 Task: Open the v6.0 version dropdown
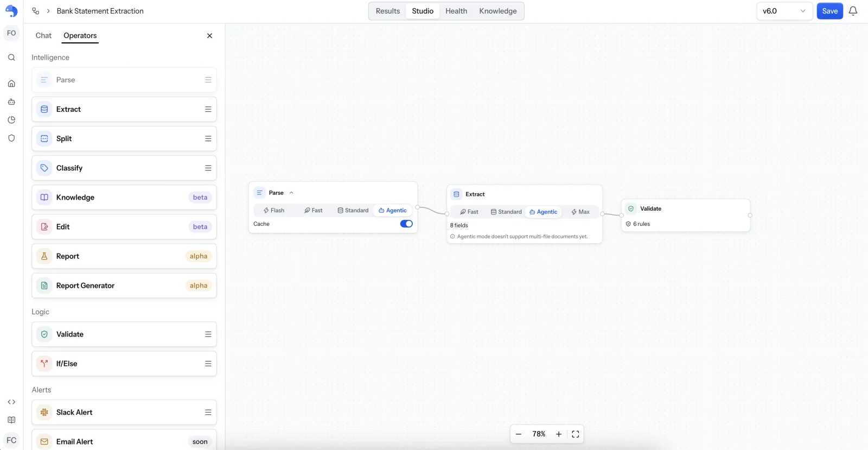784,11
